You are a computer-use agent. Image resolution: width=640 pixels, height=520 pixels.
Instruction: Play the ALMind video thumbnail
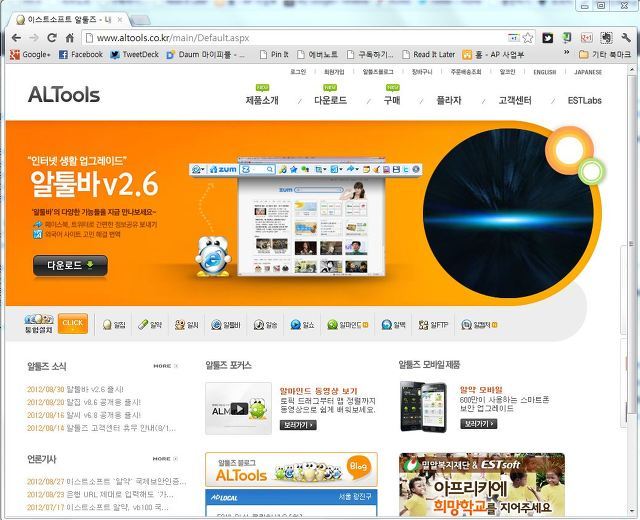(239, 409)
